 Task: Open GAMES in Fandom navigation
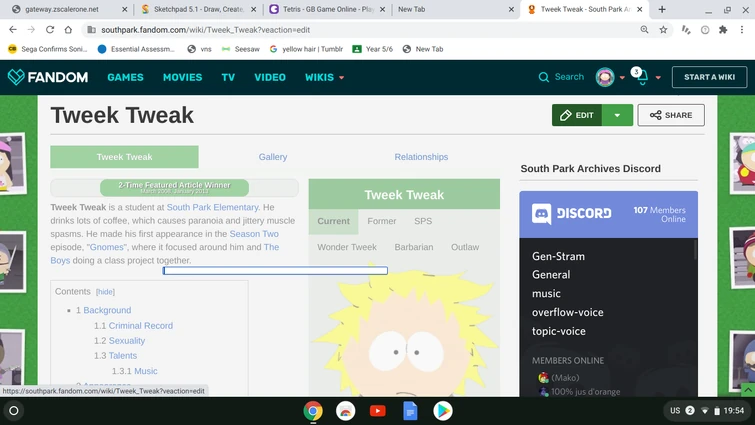125,77
